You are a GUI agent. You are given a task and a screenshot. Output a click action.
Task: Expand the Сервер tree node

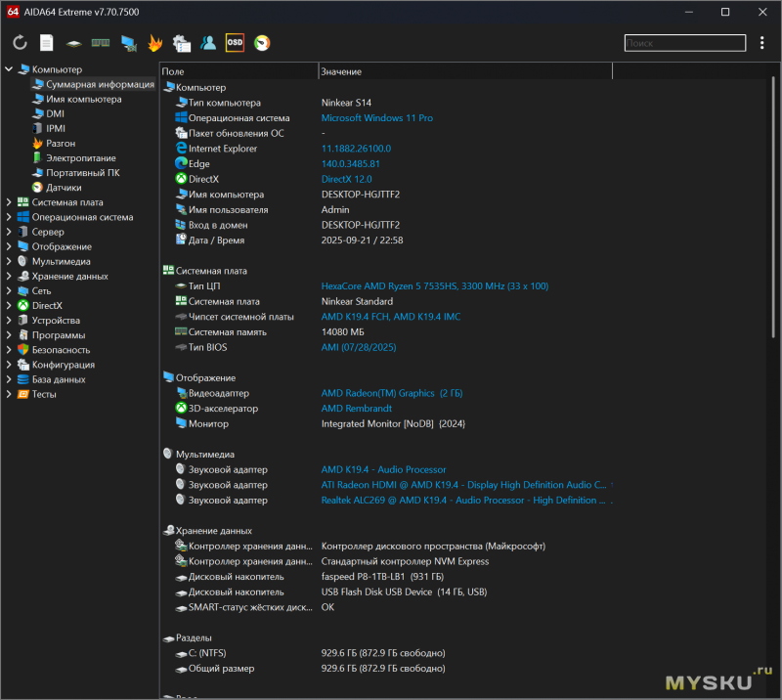point(9,232)
